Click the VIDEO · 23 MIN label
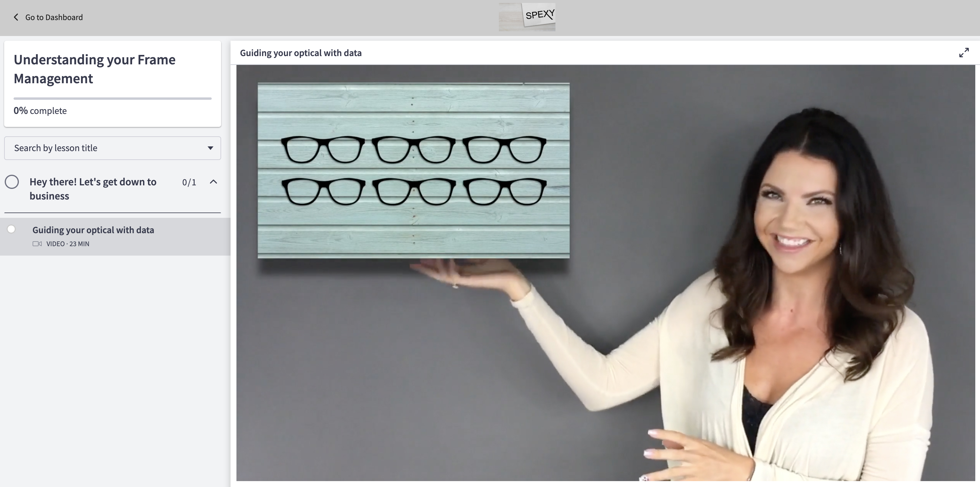 click(x=68, y=244)
